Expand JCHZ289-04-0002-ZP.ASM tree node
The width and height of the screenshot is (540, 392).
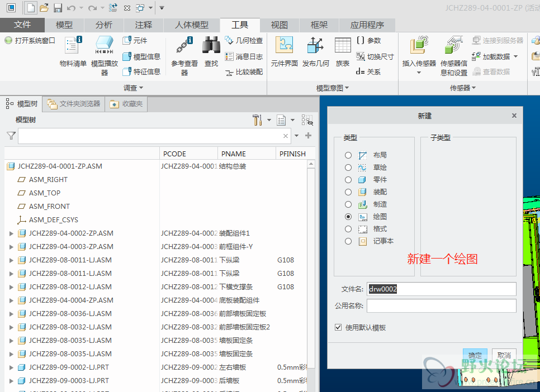pyautogui.click(x=11, y=233)
